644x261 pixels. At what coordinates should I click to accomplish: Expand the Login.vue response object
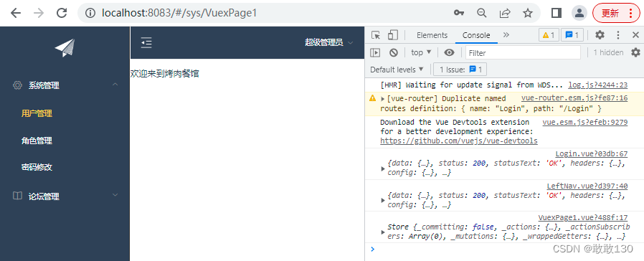tap(383, 169)
